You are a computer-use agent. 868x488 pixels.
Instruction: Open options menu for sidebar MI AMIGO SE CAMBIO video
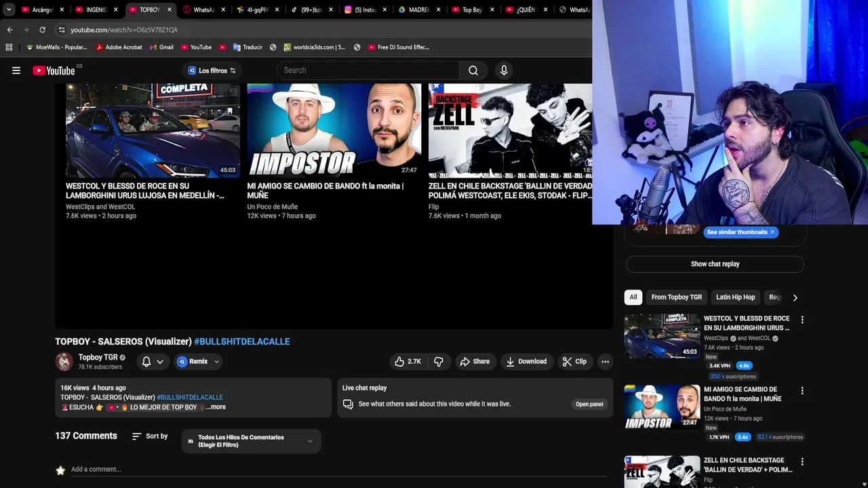pyautogui.click(x=802, y=391)
